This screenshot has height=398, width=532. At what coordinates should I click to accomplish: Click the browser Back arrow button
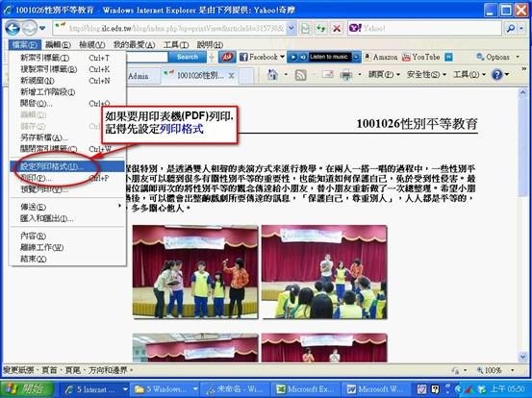click(x=13, y=29)
